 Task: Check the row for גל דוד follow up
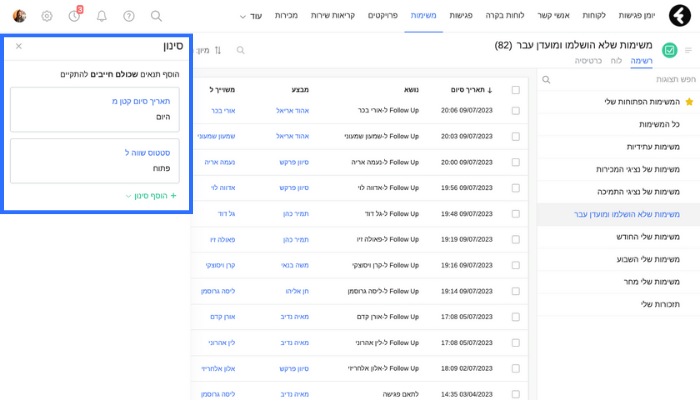[516, 214]
